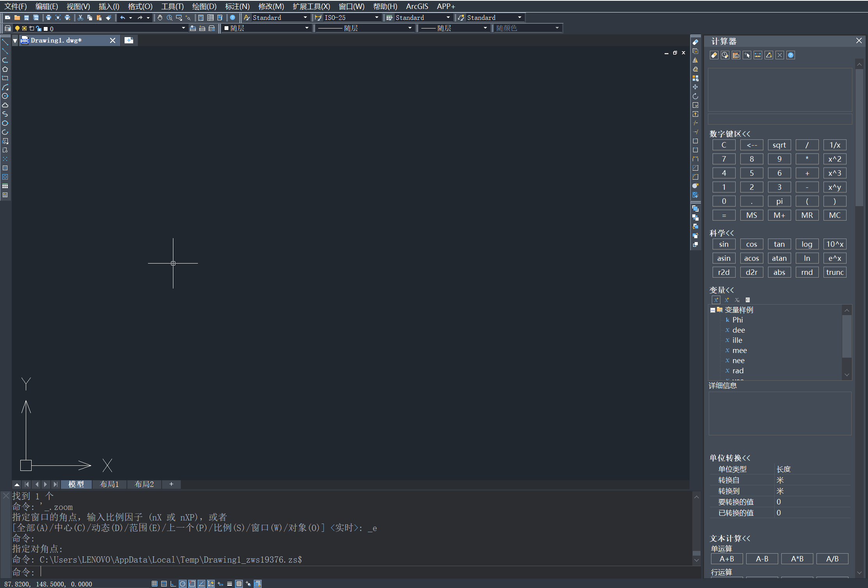
Task: Open the 文件(F) menu
Action: point(16,6)
